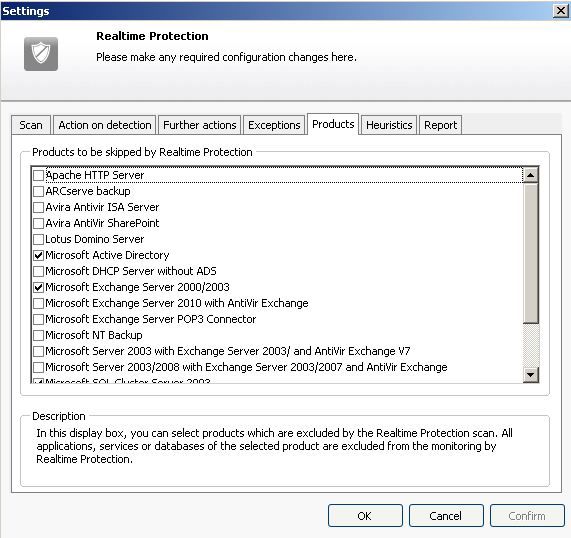Click the Realtime Protection shield icon
Viewport: 571px width, 538px height.
[x=41, y=54]
